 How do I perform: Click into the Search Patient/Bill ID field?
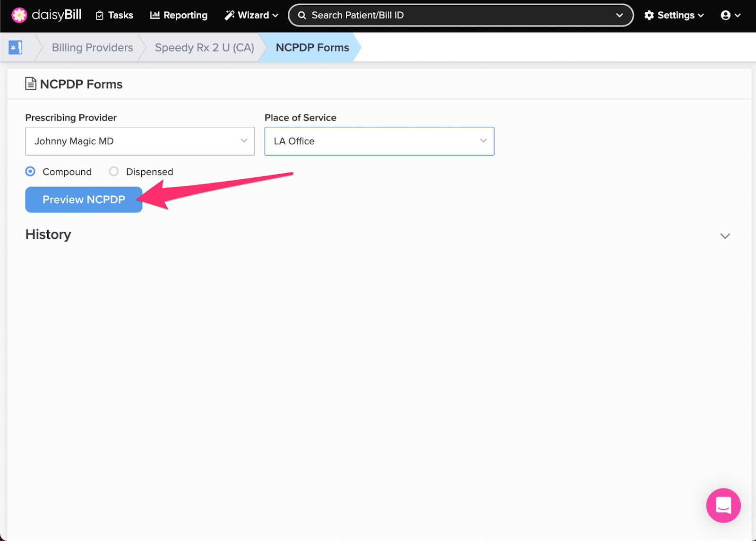point(454,15)
